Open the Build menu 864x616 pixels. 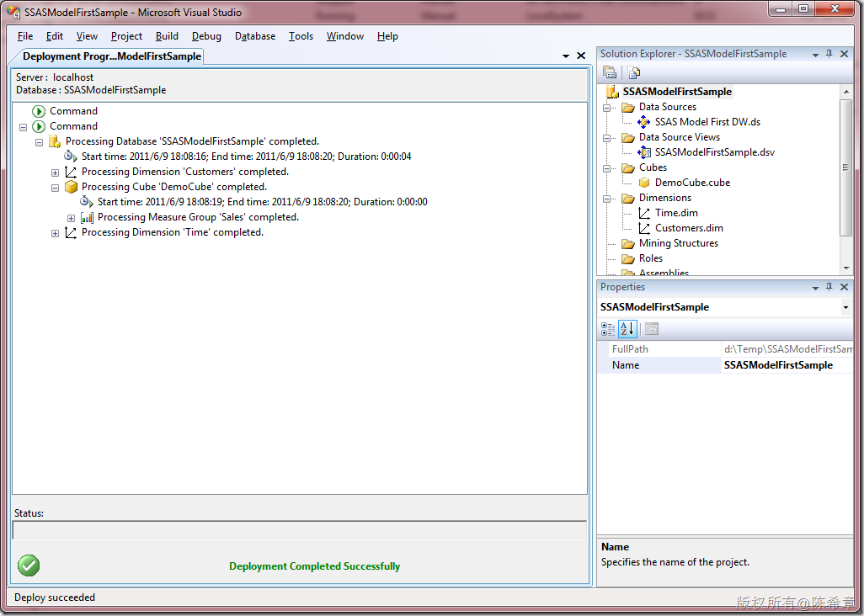pos(167,36)
